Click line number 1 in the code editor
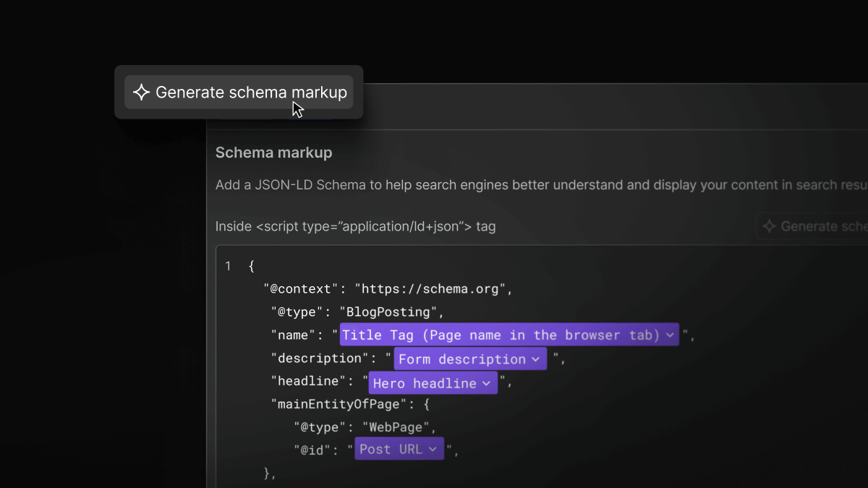 click(x=228, y=266)
